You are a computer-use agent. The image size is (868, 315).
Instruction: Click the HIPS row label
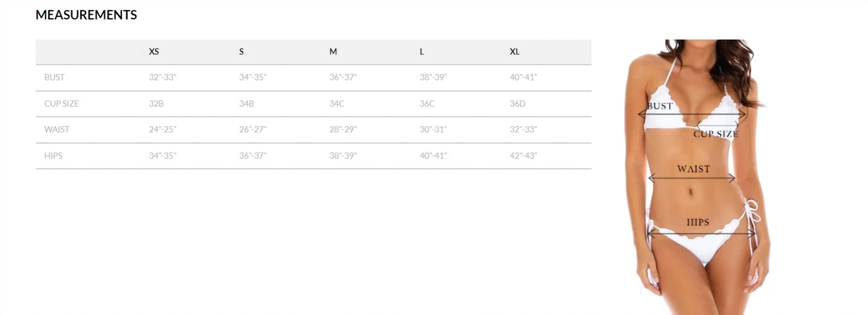coord(53,156)
